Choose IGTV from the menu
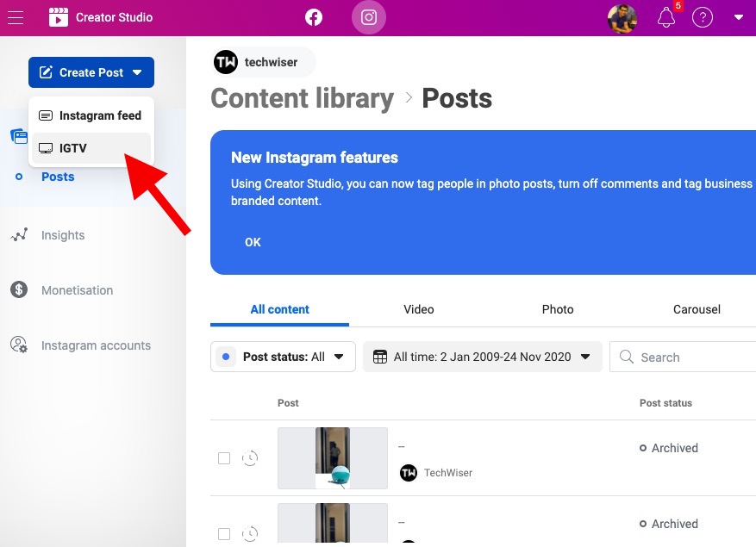This screenshot has width=756, height=547. (x=91, y=148)
